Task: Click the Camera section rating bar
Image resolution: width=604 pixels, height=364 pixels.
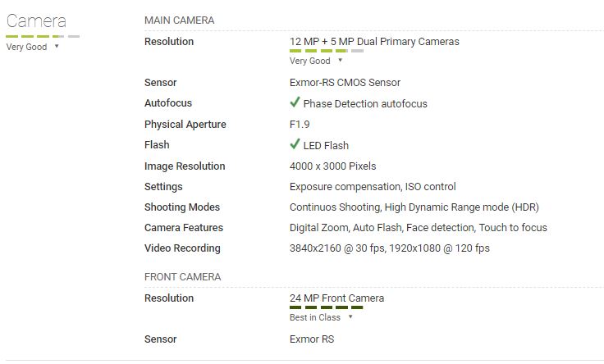Action: (43, 36)
